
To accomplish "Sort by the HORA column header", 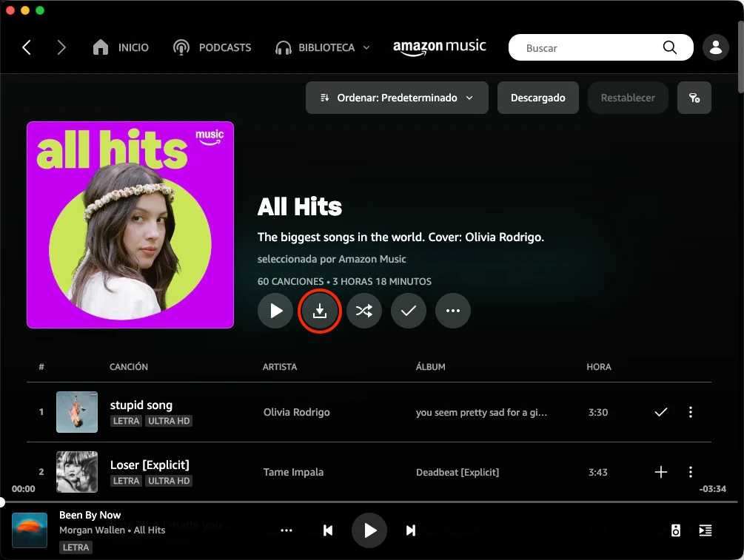I will 599,367.
